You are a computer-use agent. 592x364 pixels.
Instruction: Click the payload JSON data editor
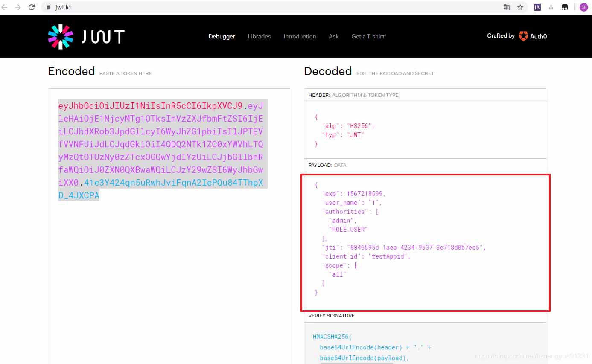(x=425, y=239)
